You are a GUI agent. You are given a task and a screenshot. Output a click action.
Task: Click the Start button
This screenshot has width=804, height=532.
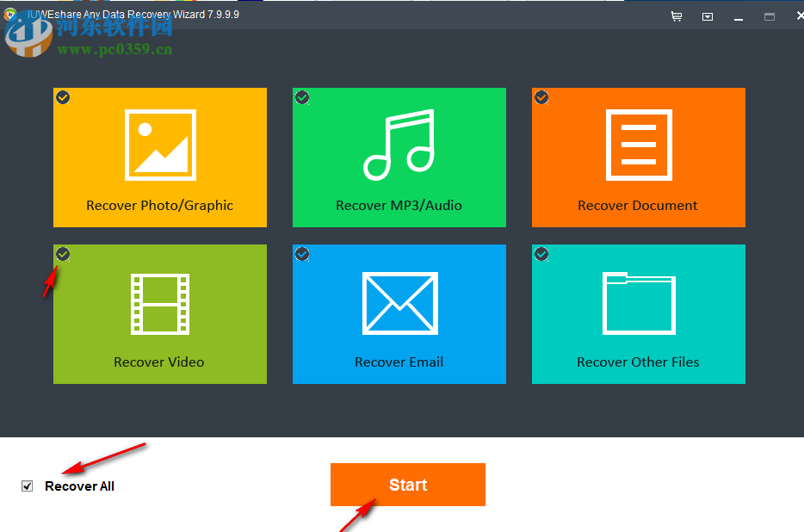tap(407, 485)
